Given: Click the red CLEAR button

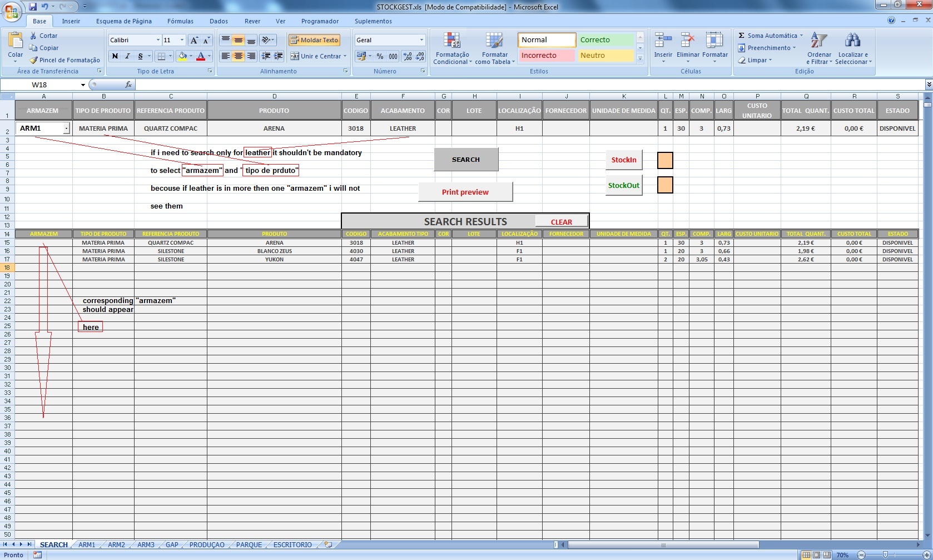Looking at the screenshot, I should [561, 222].
